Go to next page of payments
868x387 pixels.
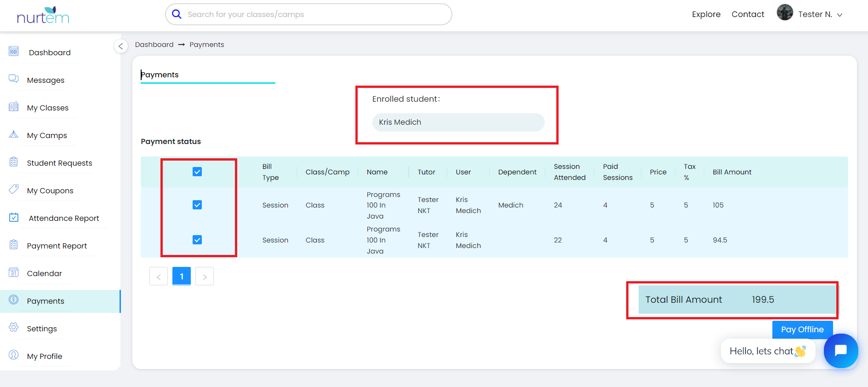point(205,277)
